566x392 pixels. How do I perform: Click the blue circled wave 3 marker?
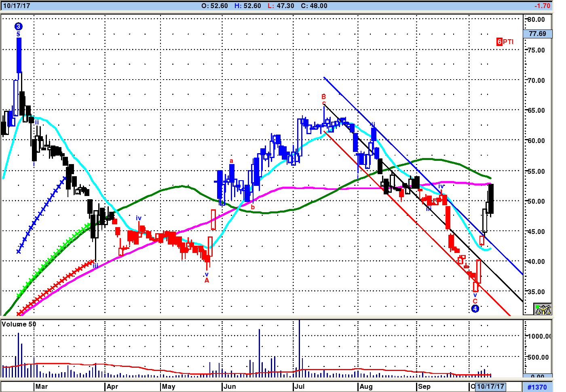[18, 27]
